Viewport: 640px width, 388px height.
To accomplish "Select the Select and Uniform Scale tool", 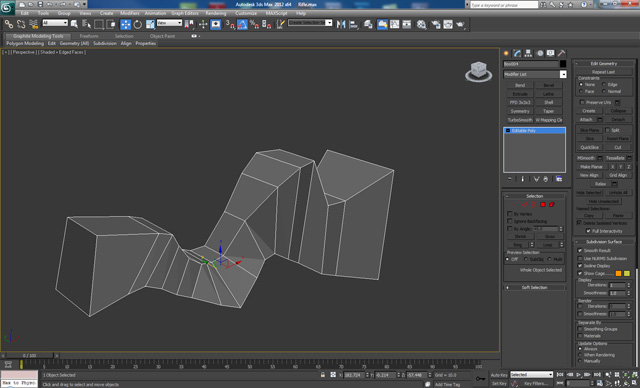I will [150, 24].
